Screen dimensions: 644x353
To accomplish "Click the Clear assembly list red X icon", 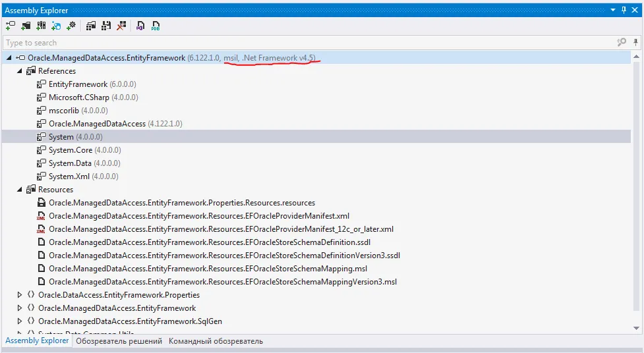I will click(x=121, y=26).
